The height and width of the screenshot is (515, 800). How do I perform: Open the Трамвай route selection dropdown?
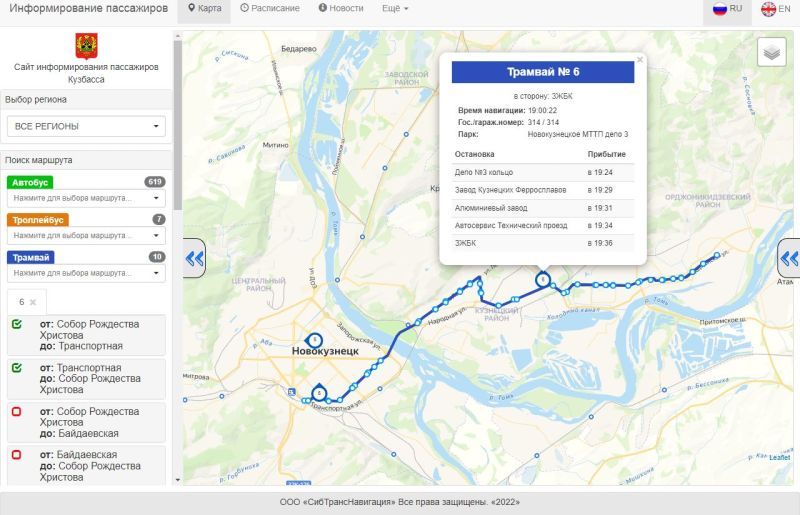(x=86, y=273)
